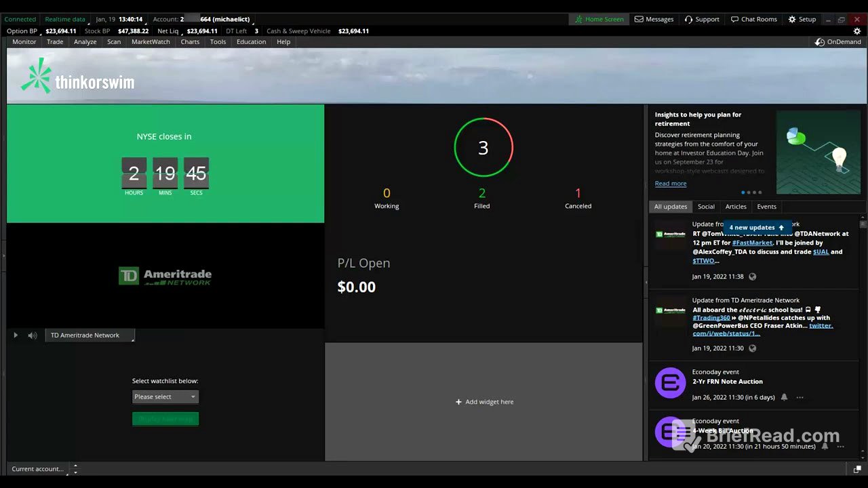Open the MarketWatch menu
Screen dimensions: 868x488
[151, 42]
